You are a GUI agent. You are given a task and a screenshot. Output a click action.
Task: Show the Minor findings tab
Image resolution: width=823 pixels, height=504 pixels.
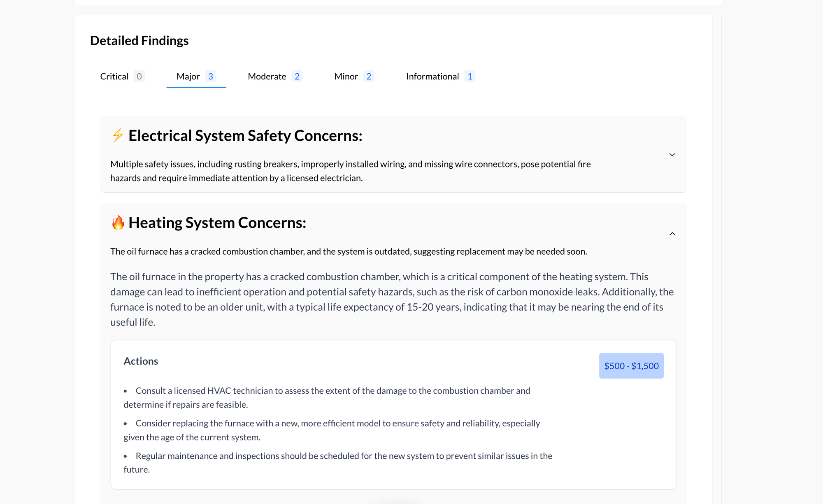(346, 77)
